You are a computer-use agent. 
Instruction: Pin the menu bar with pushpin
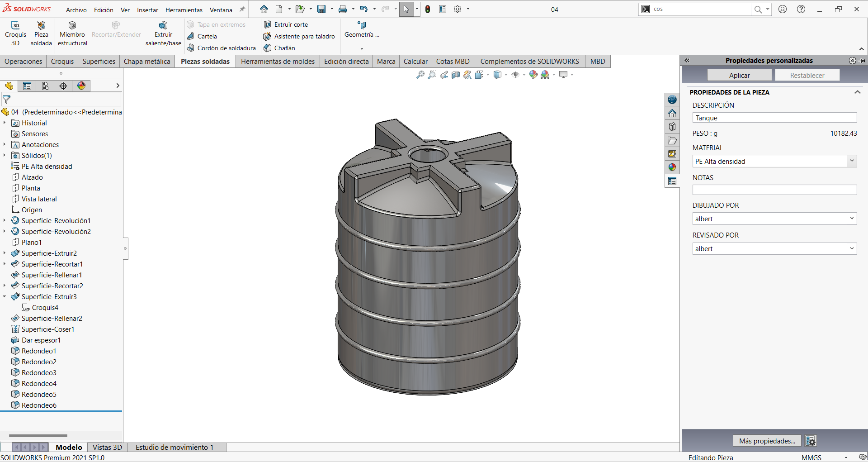click(x=242, y=10)
